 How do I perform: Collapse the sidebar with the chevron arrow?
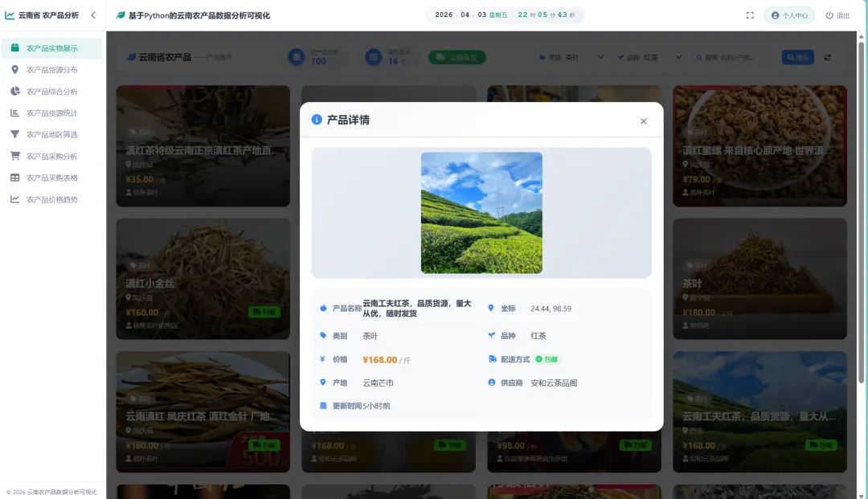tap(93, 15)
